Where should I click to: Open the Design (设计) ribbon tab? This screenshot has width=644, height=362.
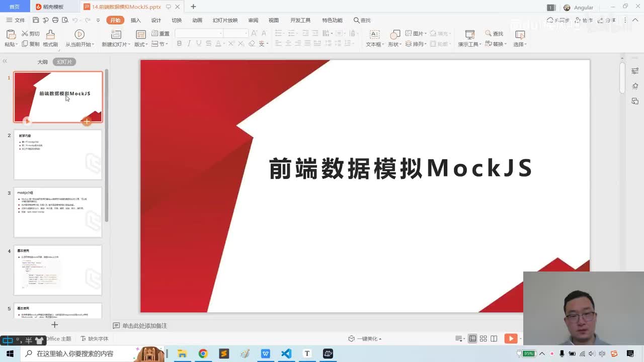click(156, 20)
